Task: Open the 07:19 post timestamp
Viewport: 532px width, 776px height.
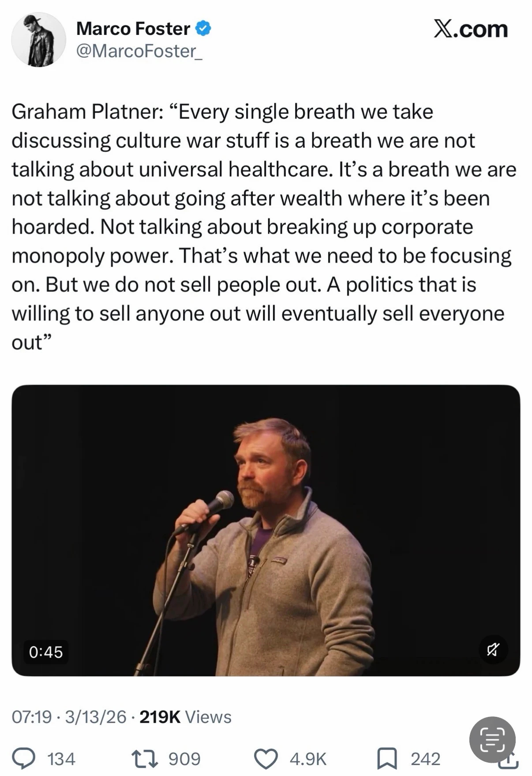Action: coord(32,716)
